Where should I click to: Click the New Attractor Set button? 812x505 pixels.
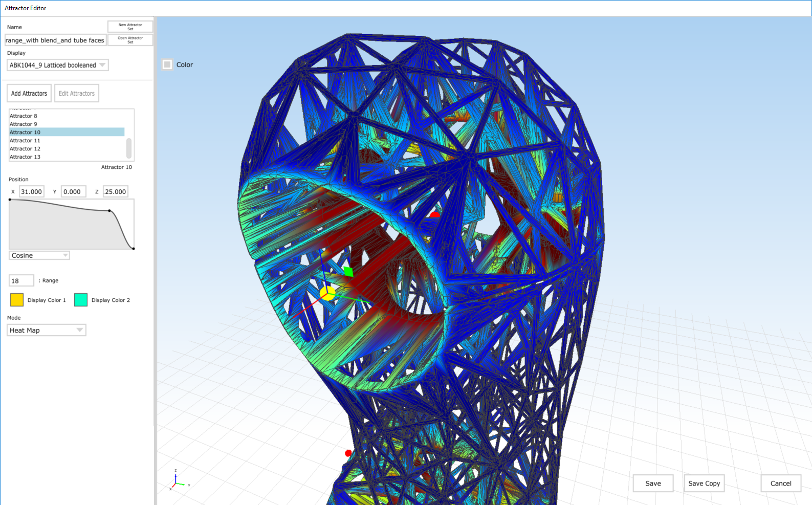(x=130, y=27)
